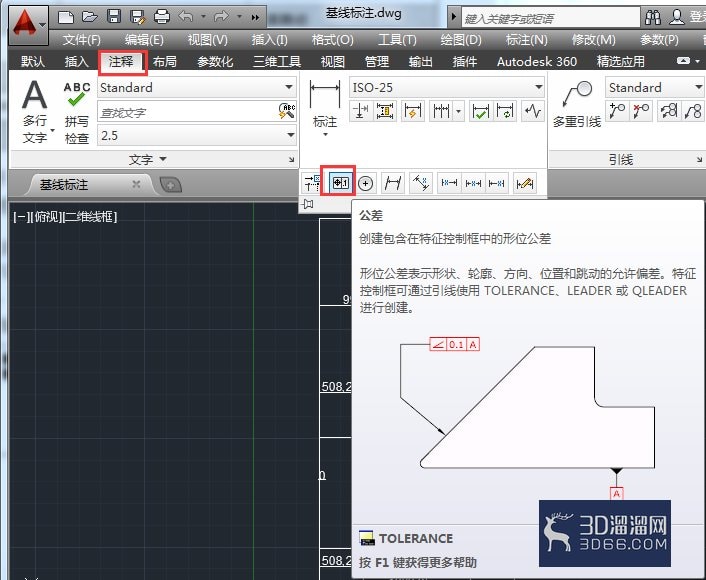This screenshot has width=706, height=580.
Task: Click the dimension inspect checkmark icon
Action: [480, 111]
